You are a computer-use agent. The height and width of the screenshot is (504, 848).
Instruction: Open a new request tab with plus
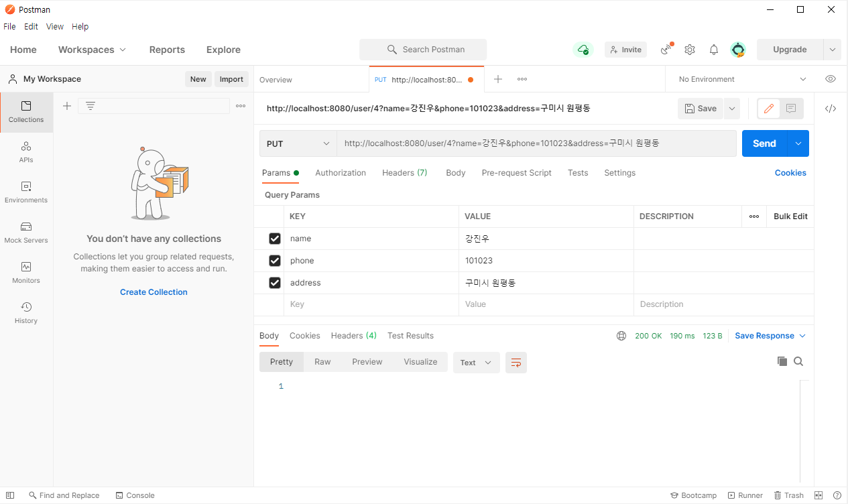click(x=498, y=79)
